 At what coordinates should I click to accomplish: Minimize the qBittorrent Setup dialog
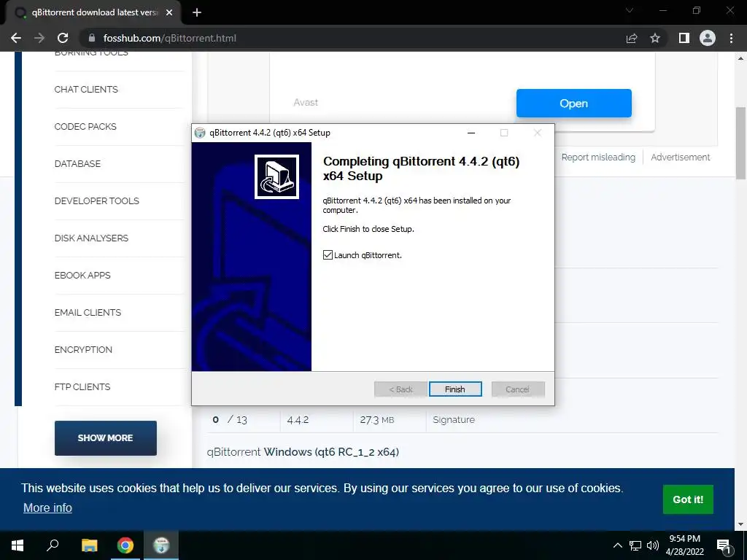[471, 133]
